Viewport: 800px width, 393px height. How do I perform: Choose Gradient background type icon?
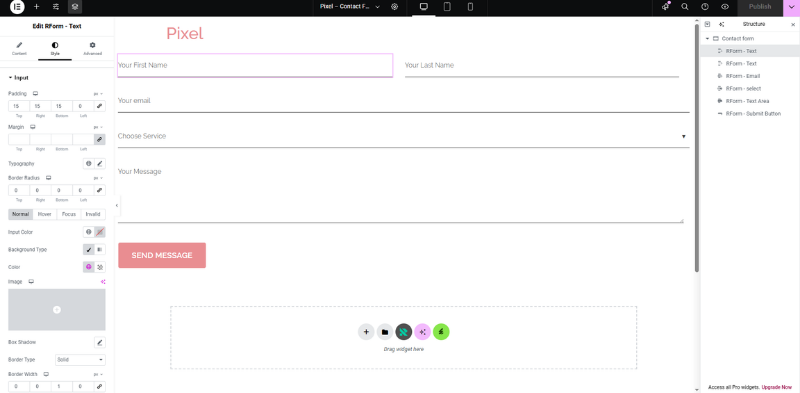(x=100, y=250)
